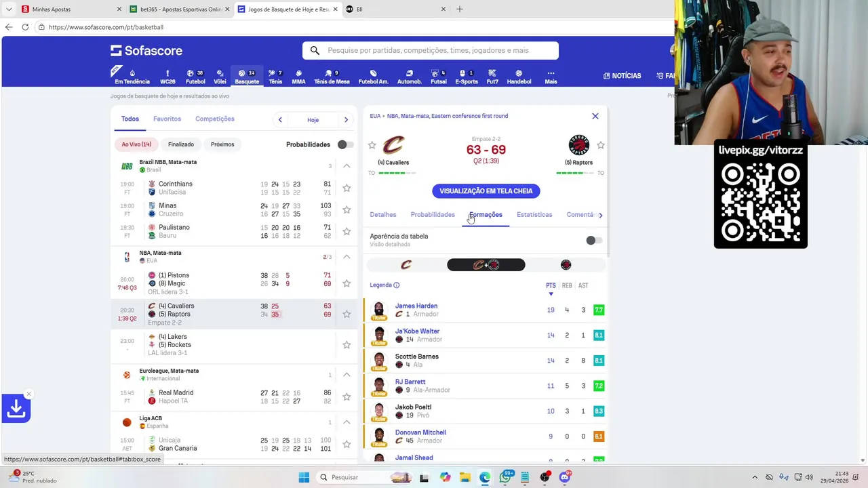
Task: Open the Futebol sport icon
Action: point(195,77)
